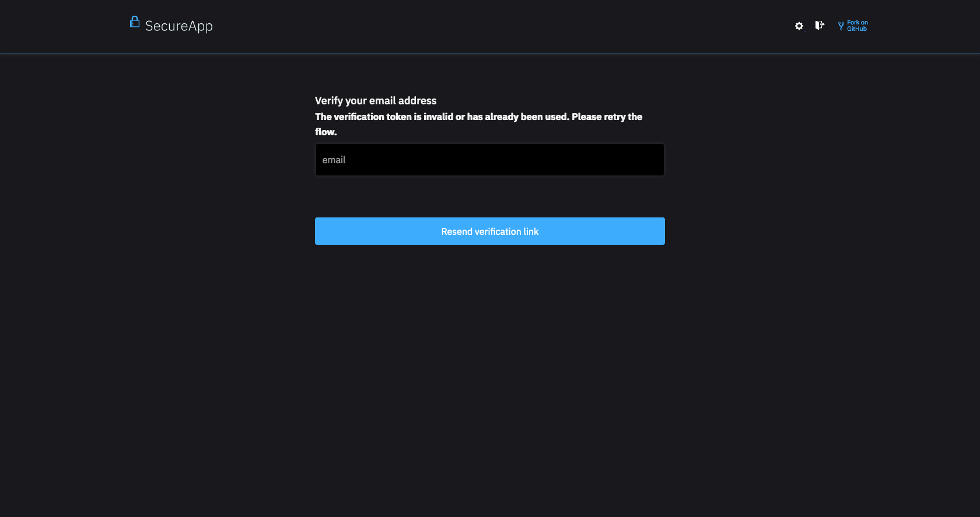Click inside the black email text box
This screenshot has width=980, height=517.
(x=490, y=160)
